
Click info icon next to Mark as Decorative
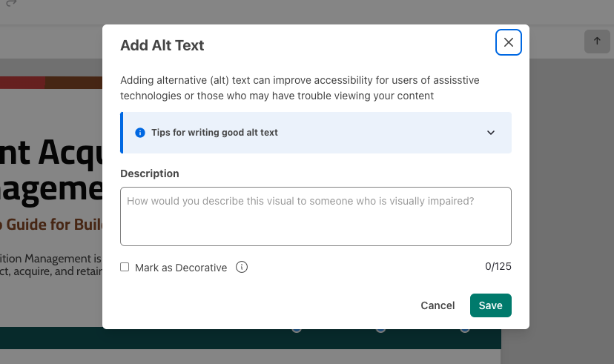[x=241, y=267]
